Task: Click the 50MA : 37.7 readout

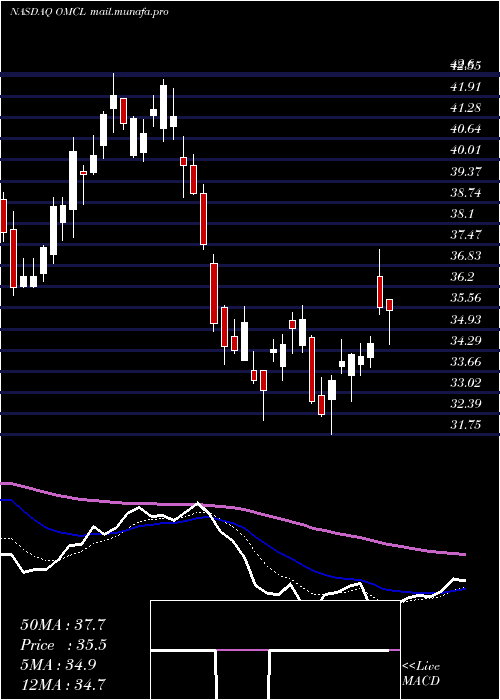Action: (x=63, y=625)
